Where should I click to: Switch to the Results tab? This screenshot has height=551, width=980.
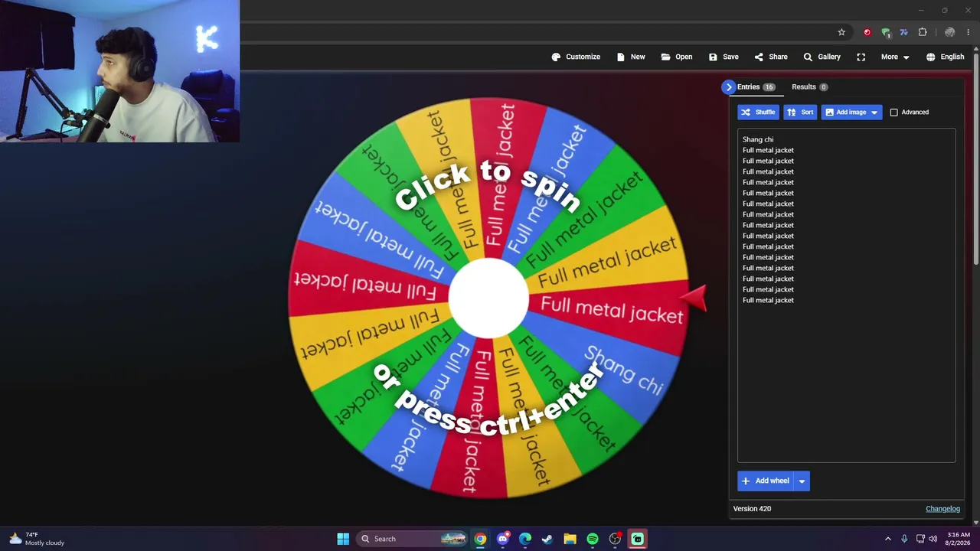[x=809, y=87]
